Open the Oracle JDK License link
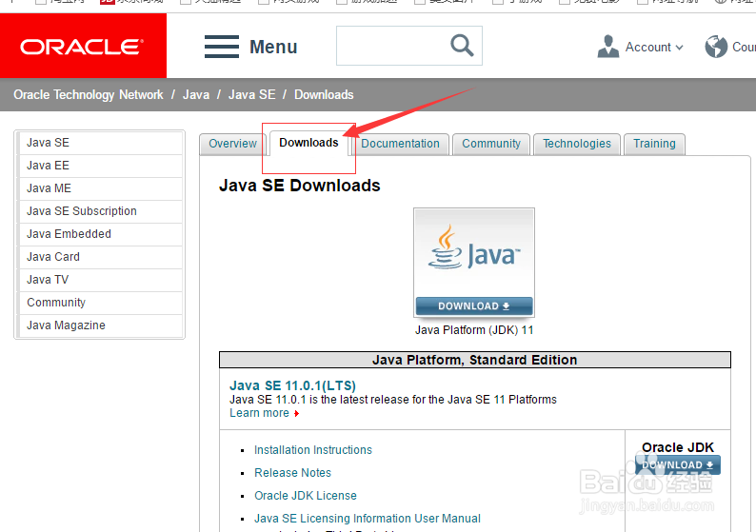 click(306, 496)
